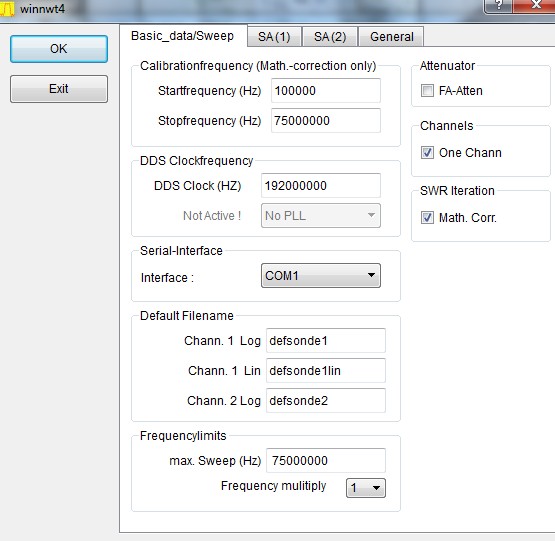Click the Chann. 1 Log filename field

click(326, 341)
